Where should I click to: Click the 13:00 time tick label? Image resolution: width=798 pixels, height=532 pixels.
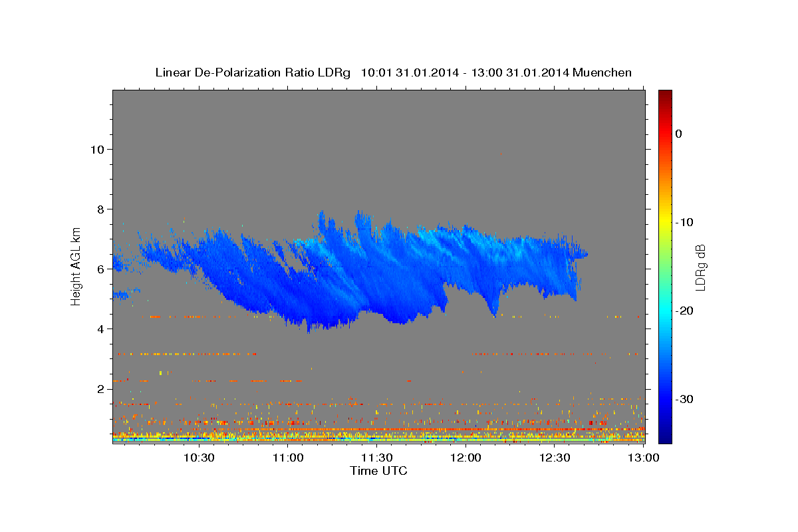(x=643, y=458)
